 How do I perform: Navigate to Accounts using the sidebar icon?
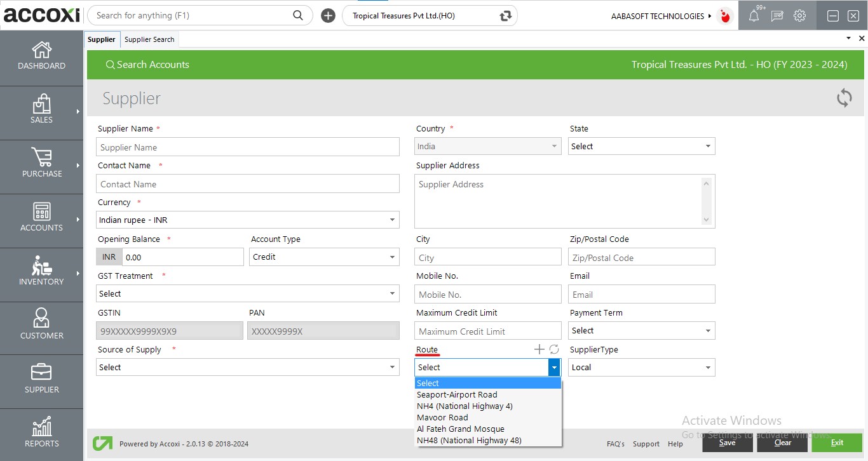pyautogui.click(x=41, y=219)
